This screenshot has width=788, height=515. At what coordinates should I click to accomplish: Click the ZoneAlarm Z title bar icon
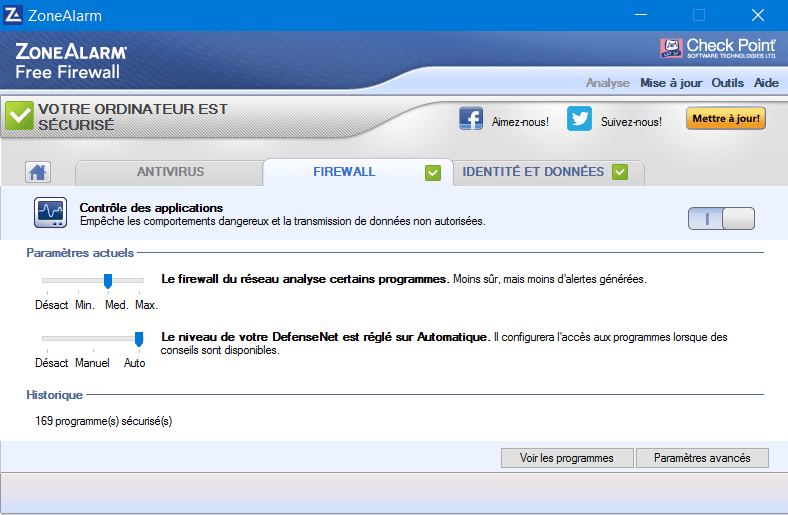pyautogui.click(x=13, y=15)
